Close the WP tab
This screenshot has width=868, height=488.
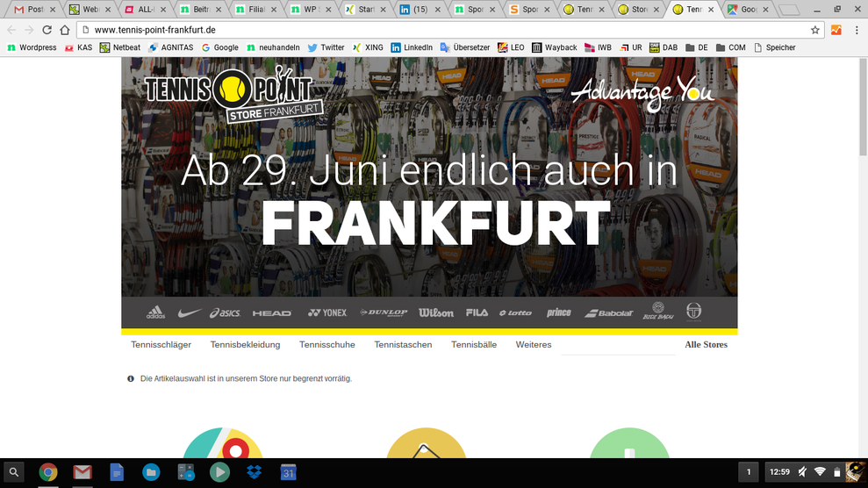pos(328,10)
